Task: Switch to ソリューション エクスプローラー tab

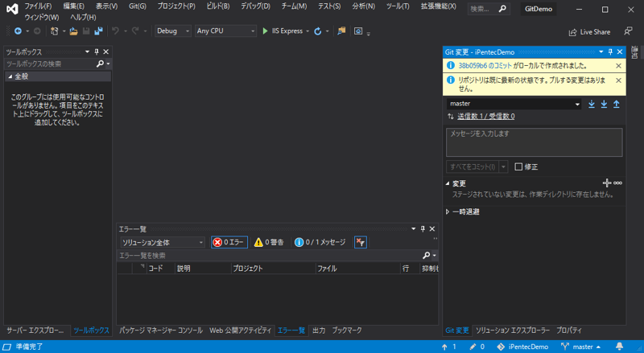Action: click(x=513, y=330)
